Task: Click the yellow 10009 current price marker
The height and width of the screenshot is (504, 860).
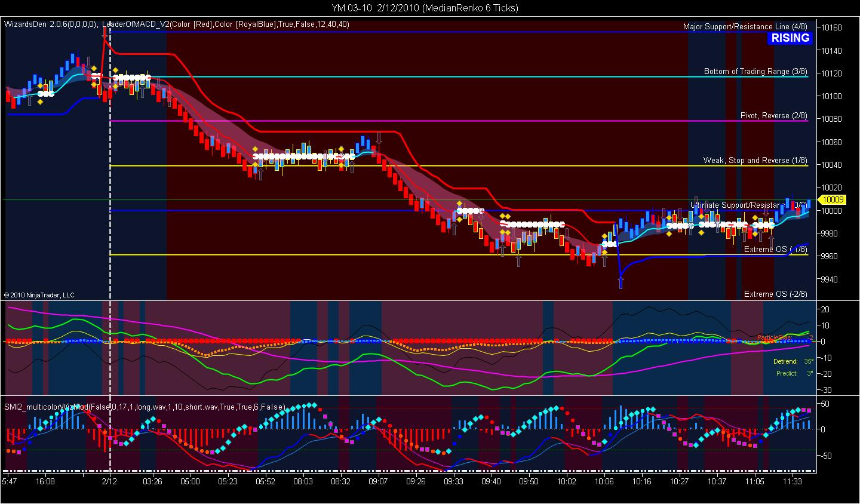Action: click(833, 199)
